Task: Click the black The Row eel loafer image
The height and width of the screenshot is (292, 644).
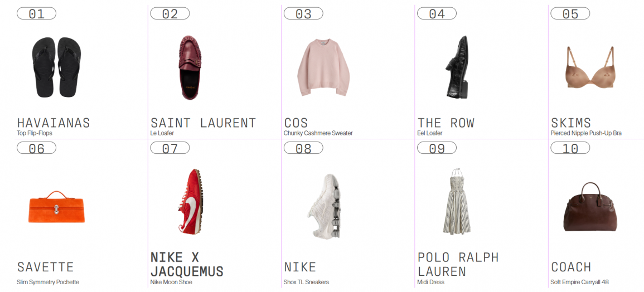Action: pyautogui.click(x=457, y=67)
